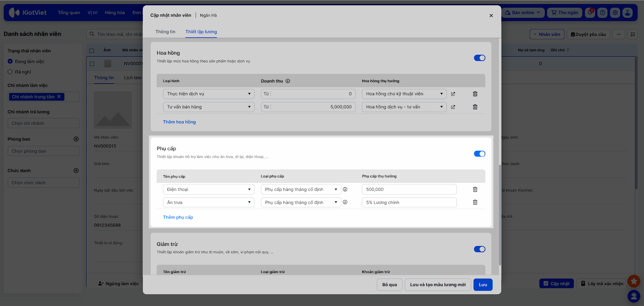Image resolution: width=644 pixels, height=306 pixels.
Task: Open external link for Hoa hồng cho kỹ thuật viên
Action: [453, 94]
